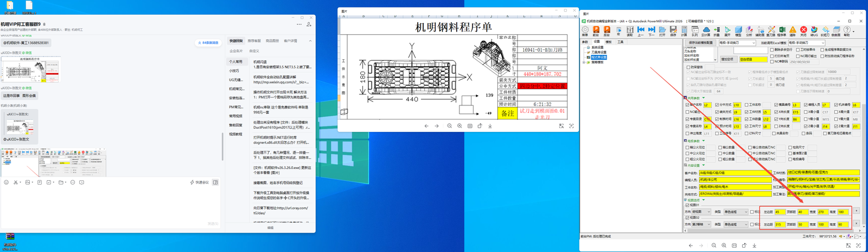Collapse the 内容设置 section arrow
This screenshot has height=252, width=868.
704,165
